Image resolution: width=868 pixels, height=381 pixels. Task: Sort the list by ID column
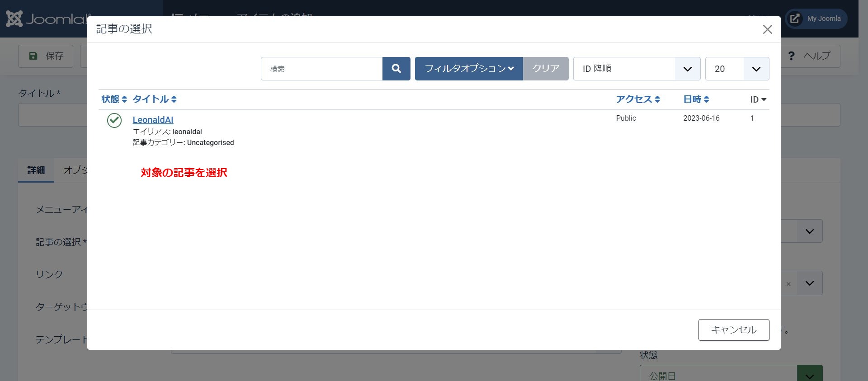[758, 100]
